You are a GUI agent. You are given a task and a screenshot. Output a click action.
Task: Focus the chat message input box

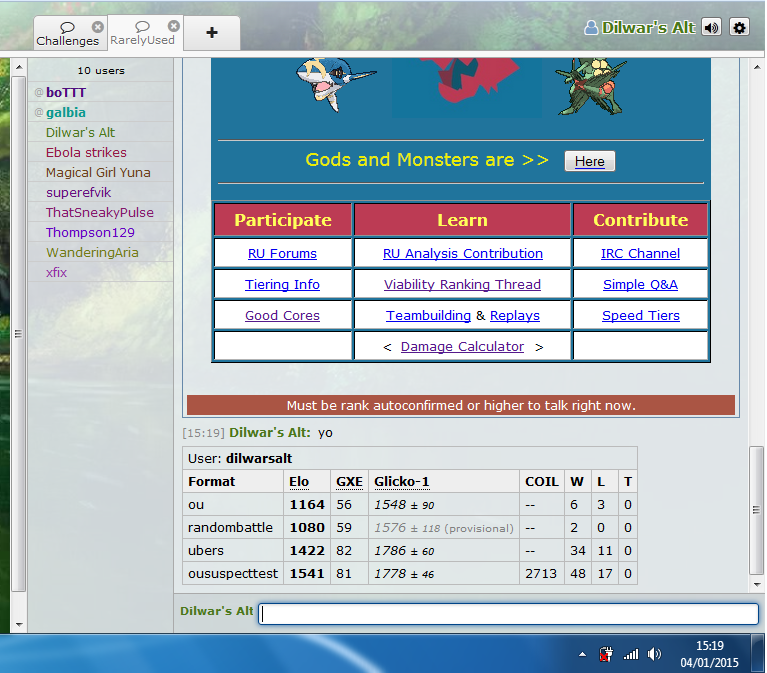(x=508, y=614)
